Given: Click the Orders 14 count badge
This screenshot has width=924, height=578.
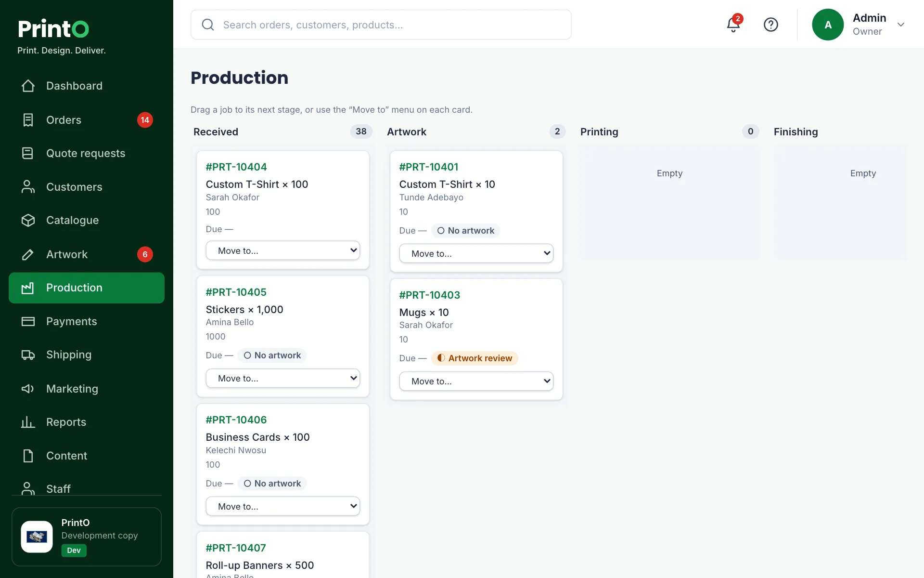Looking at the screenshot, I should tap(145, 120).
